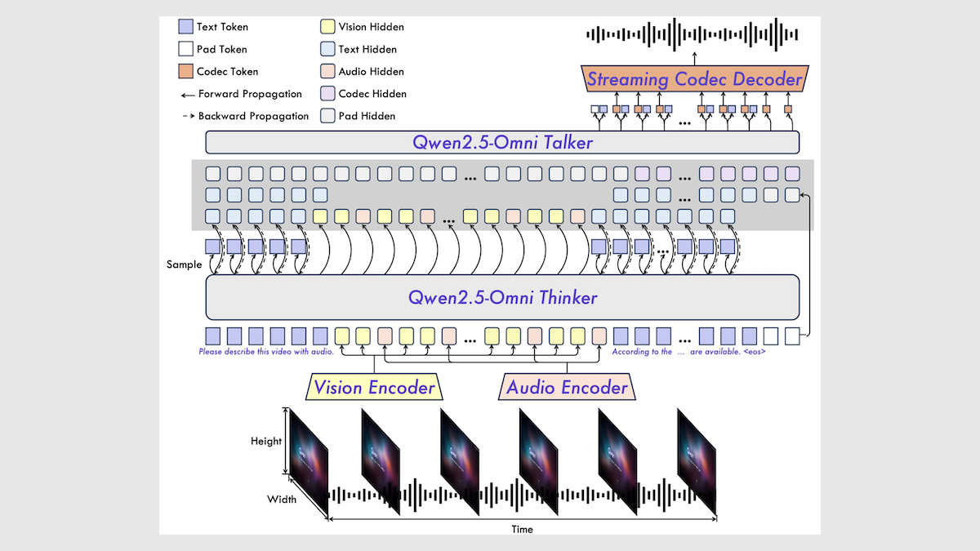
Task: Pick the yellow Vision Hidden legend swatch
Action: [x=327, y=27]
